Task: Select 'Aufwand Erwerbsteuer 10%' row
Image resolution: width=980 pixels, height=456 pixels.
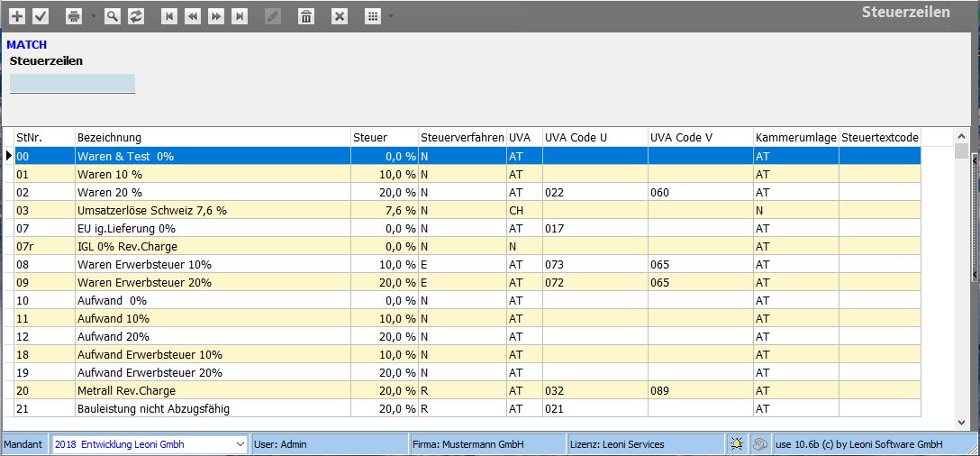Action: [467, 355]
